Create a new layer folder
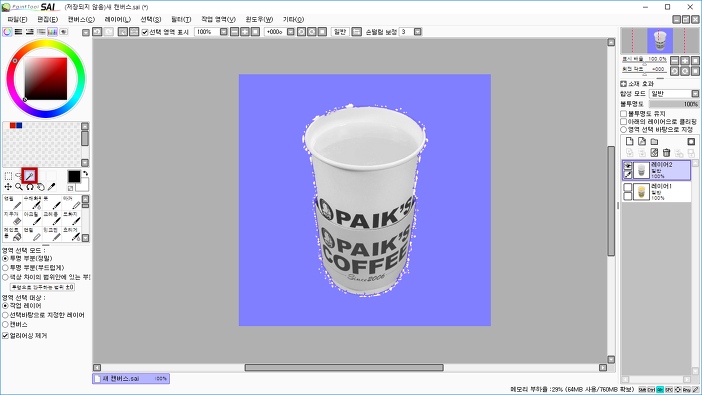The height and width of the screenshot is (395, 702). tap(654, 142)
